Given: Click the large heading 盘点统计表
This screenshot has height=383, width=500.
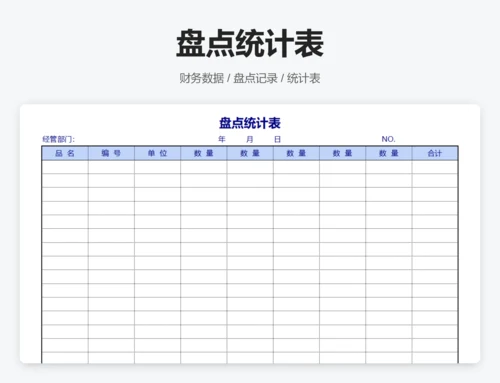Looking at the screenshot, I should [250, 43].
